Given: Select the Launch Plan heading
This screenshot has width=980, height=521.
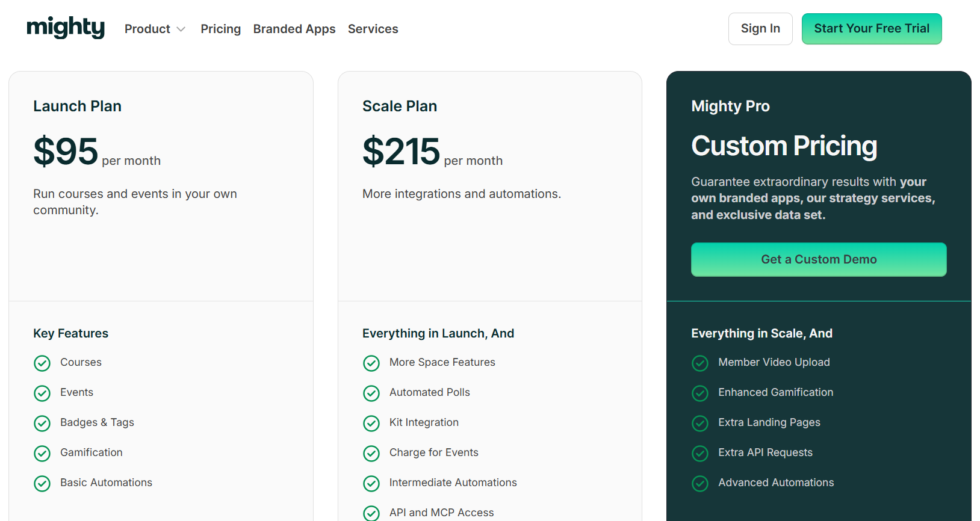Looking at the screenshot, I should [x=77, y=106].
